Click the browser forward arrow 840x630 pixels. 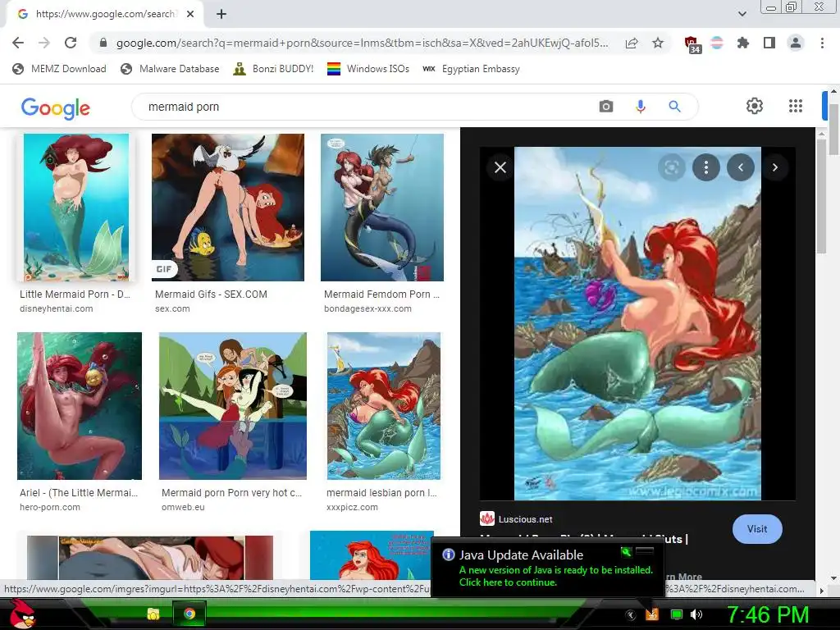pyautogui.click(x=44, y=43)
